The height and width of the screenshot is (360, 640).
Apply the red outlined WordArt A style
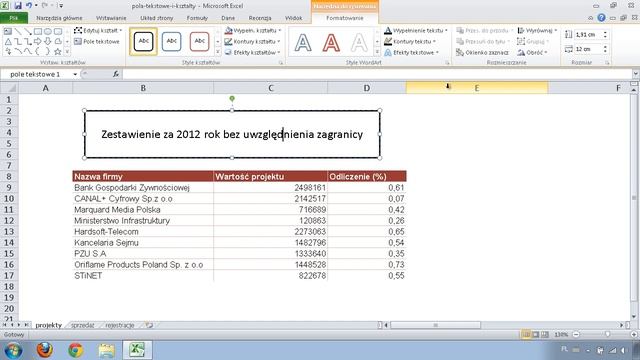pyautogui.click(x=331, y=42)
